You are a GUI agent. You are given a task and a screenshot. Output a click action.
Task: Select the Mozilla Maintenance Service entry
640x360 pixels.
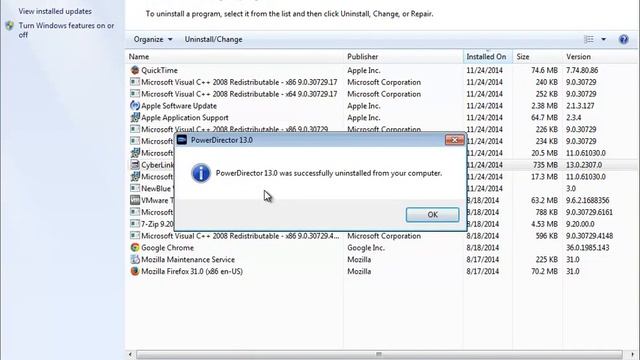[x=188, y=260]
